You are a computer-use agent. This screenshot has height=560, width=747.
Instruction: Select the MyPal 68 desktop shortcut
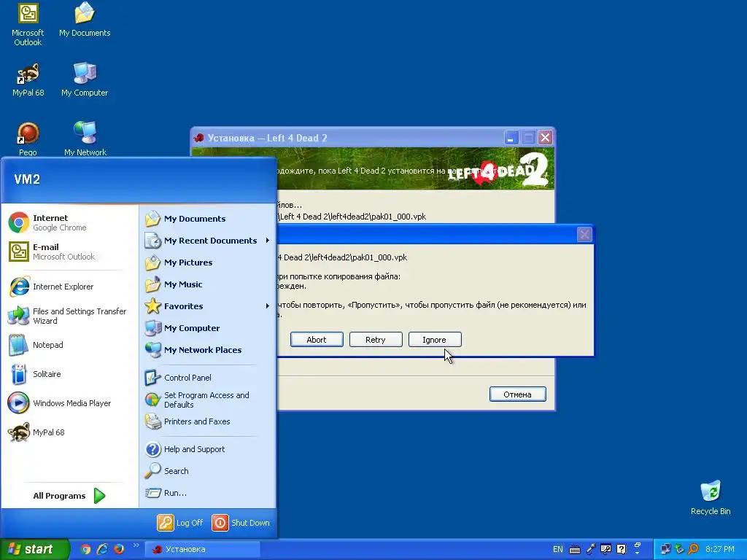click(28, 80)
